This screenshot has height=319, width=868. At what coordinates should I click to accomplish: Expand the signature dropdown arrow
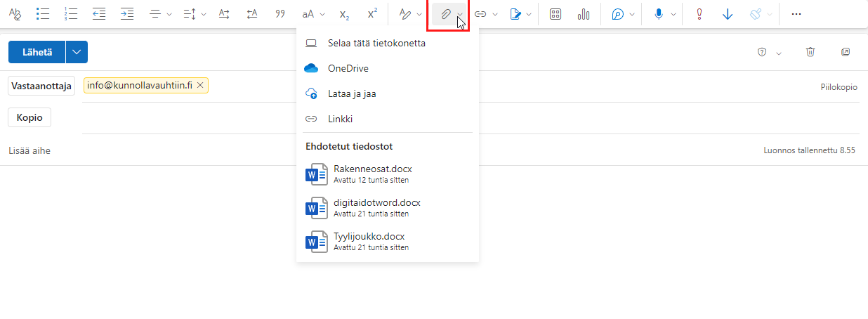529,14
